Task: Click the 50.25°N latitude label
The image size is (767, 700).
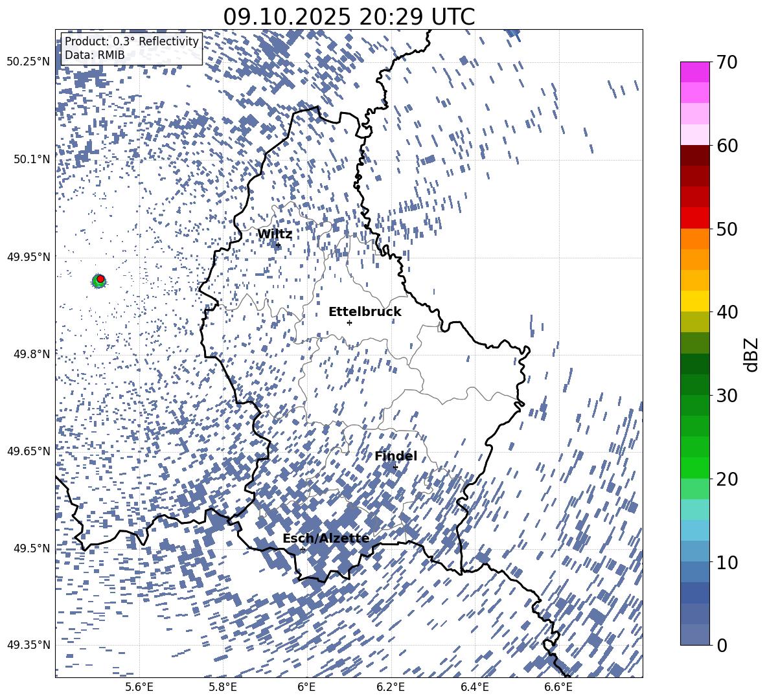Action: click(29, 62)
